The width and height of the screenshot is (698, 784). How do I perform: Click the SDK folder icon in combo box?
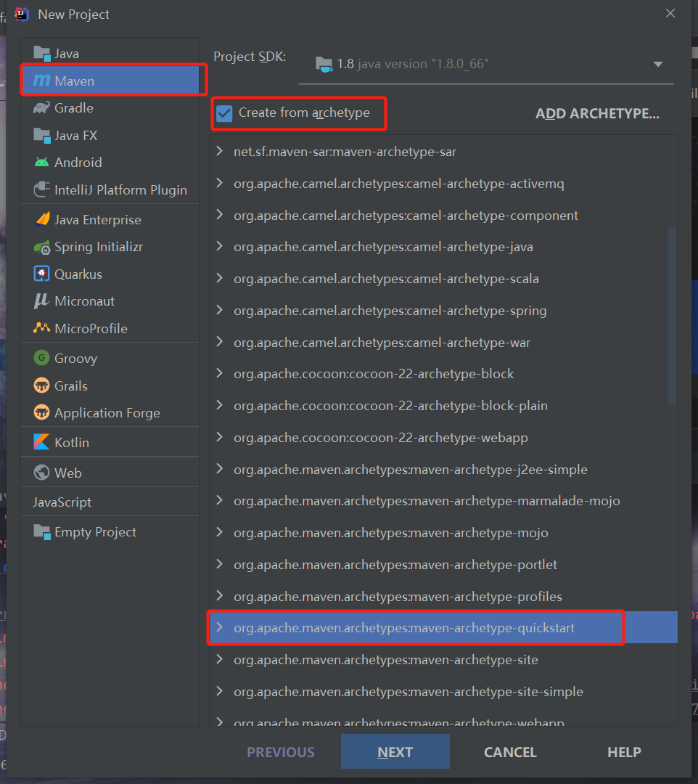tap(324, 65)
